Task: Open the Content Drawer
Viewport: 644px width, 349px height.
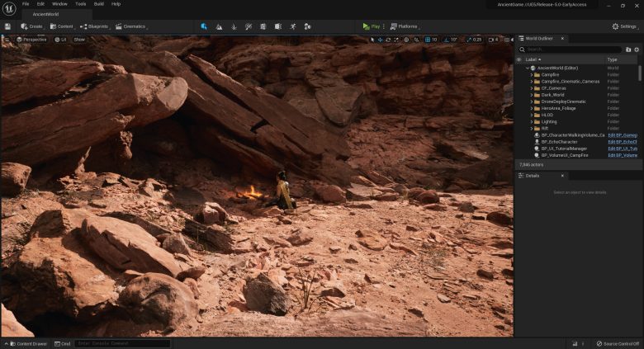Action: [x=26, y=344]
